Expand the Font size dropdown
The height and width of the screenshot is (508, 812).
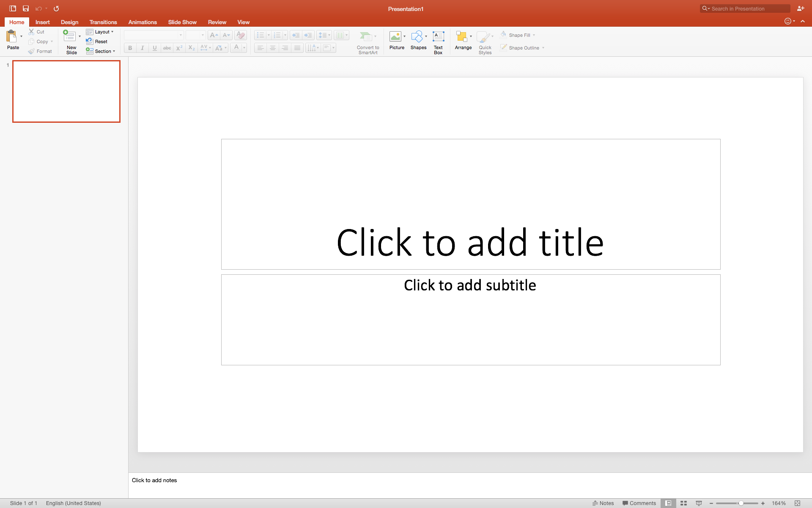pos(202,35)
